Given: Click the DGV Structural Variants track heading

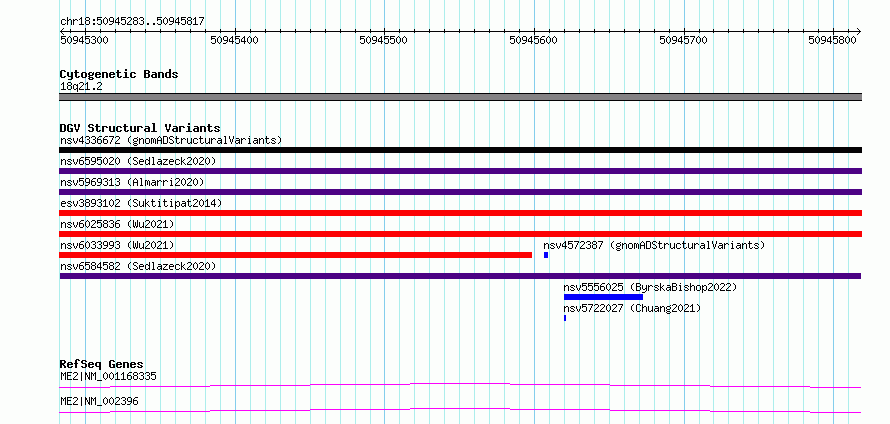Looking at the screenshot, I should coord(140,128).
